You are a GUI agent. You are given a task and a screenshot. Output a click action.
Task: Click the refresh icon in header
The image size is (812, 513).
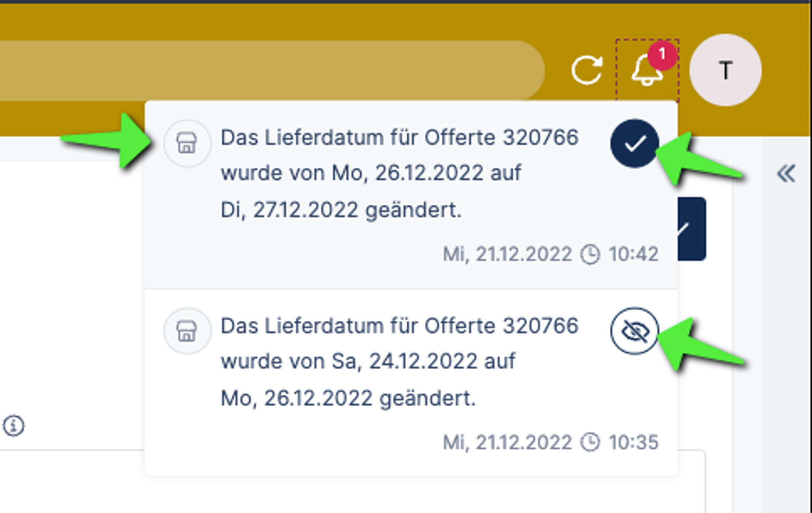pos(587,70)
